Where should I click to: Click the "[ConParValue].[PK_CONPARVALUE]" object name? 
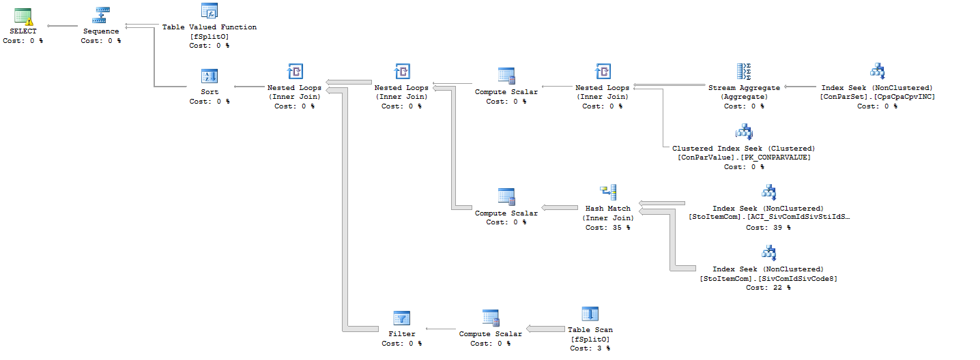point(744,157)
